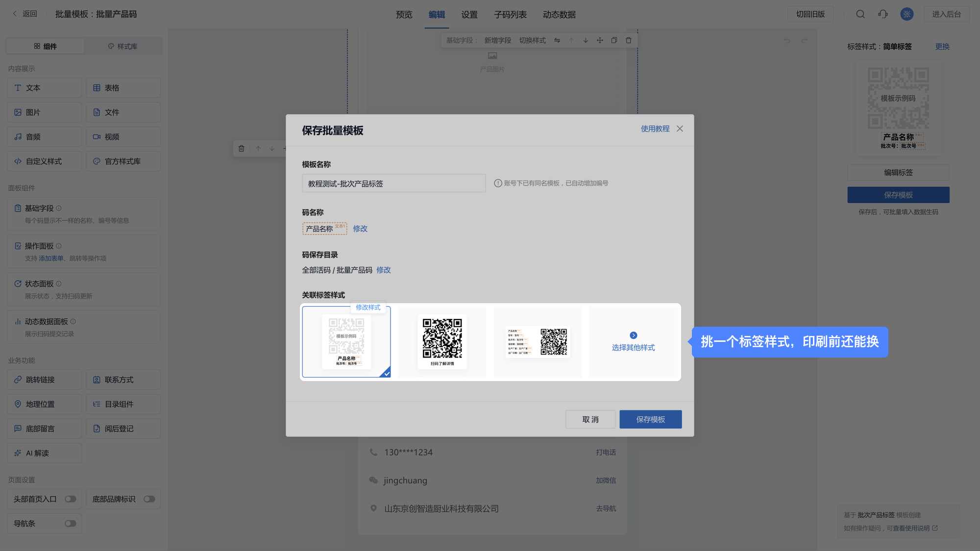Click the drag-move icon in field toolbar

click(600, 40)
